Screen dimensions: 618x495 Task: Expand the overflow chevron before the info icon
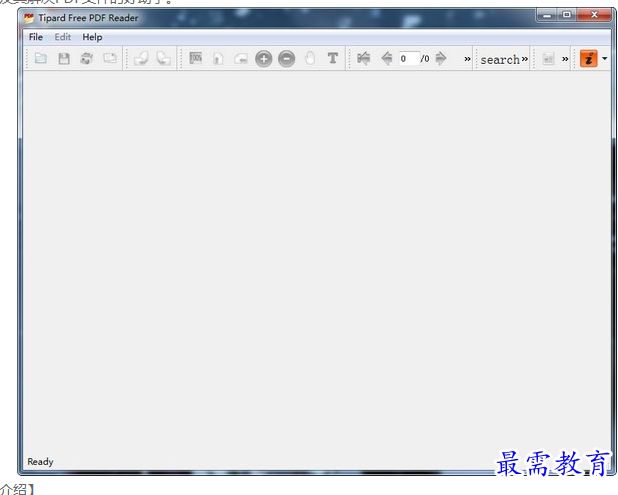click(565, 59)
